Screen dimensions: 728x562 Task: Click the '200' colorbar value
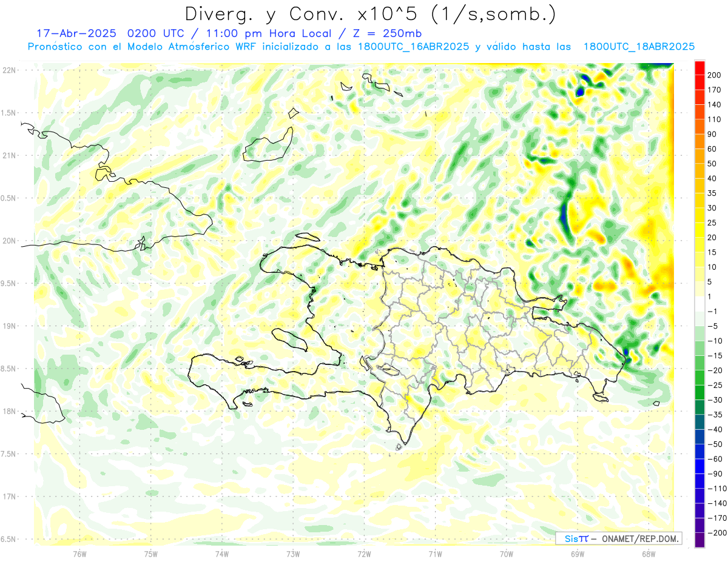click(x=715, y=75)
